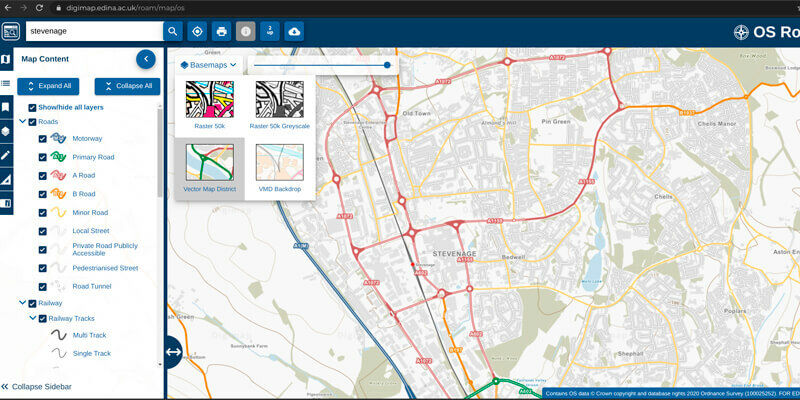Click the OS compass logo icon

pos(741,32)
